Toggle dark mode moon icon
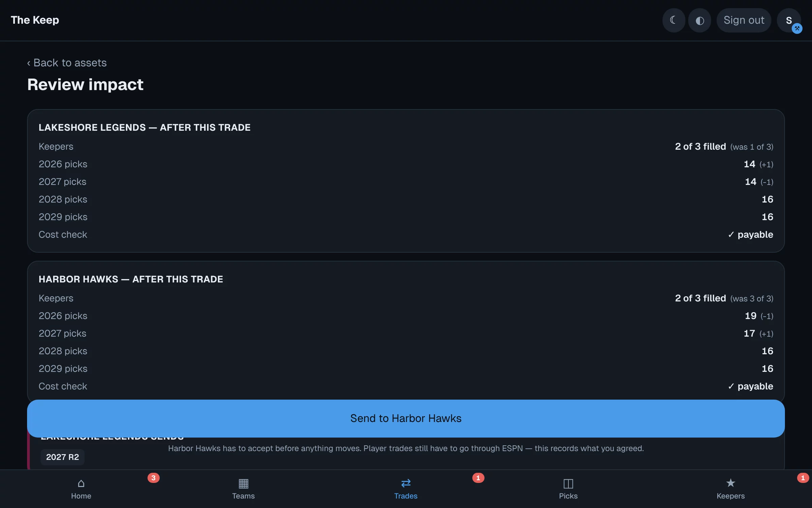Viewport: 812px width, 508px height. coord(674,20)
